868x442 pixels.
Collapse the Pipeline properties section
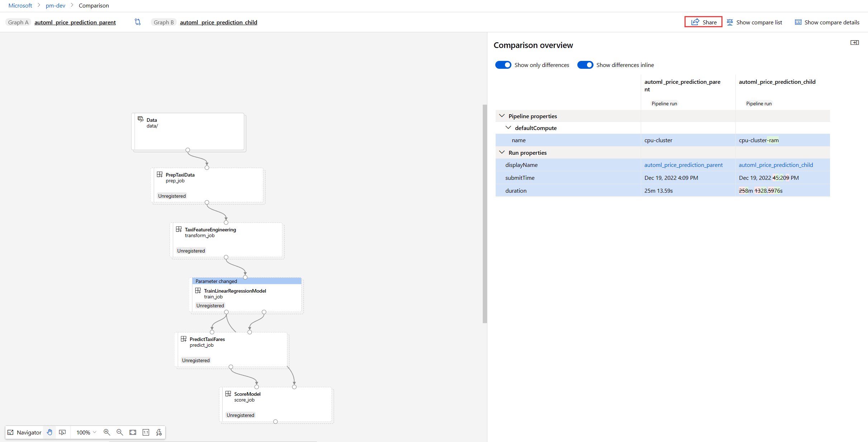coord(502,116)
